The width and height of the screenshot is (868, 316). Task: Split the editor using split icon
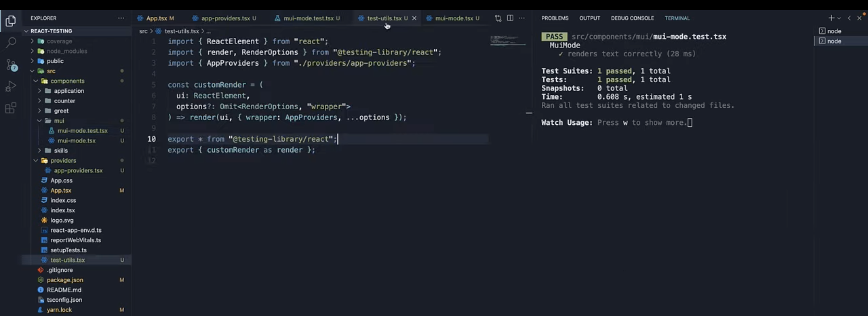click(x=510, y=18)
